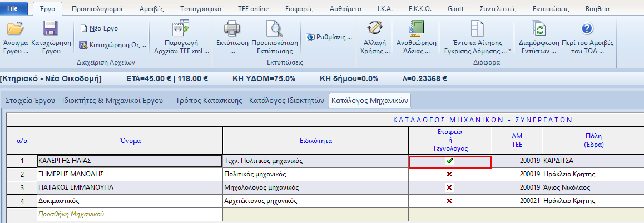Toggle company flag for ΠΑΤΑΚΟΣ ΕΜΜΑΝΟΥΗΛ
The image size is (644, 223).
(449, 187)
